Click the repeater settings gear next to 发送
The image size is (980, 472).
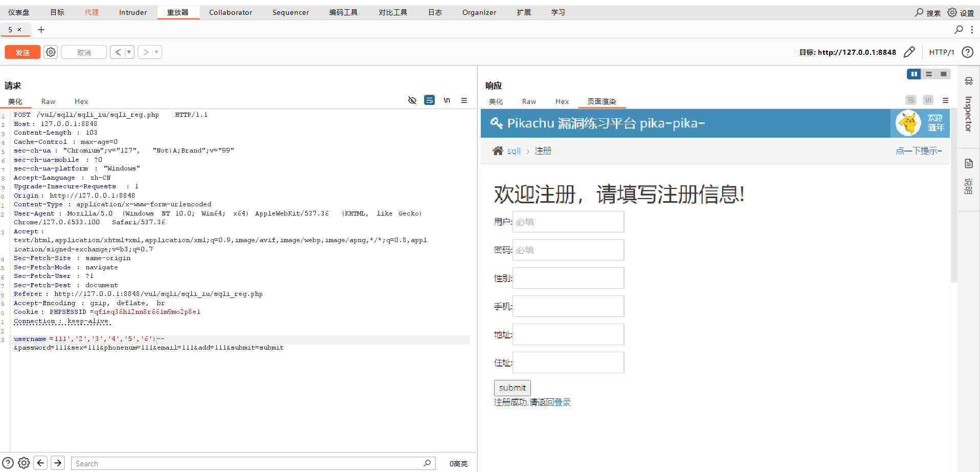(51, 52)
